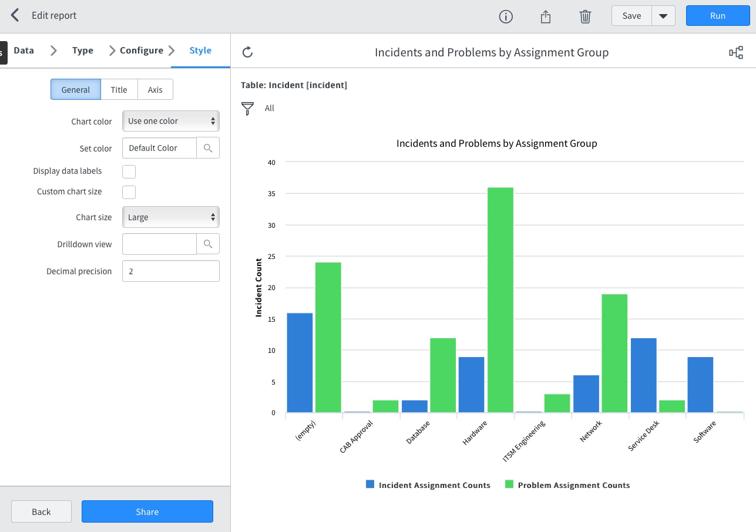Delete report using the trash icon

(x=585, y=16)
